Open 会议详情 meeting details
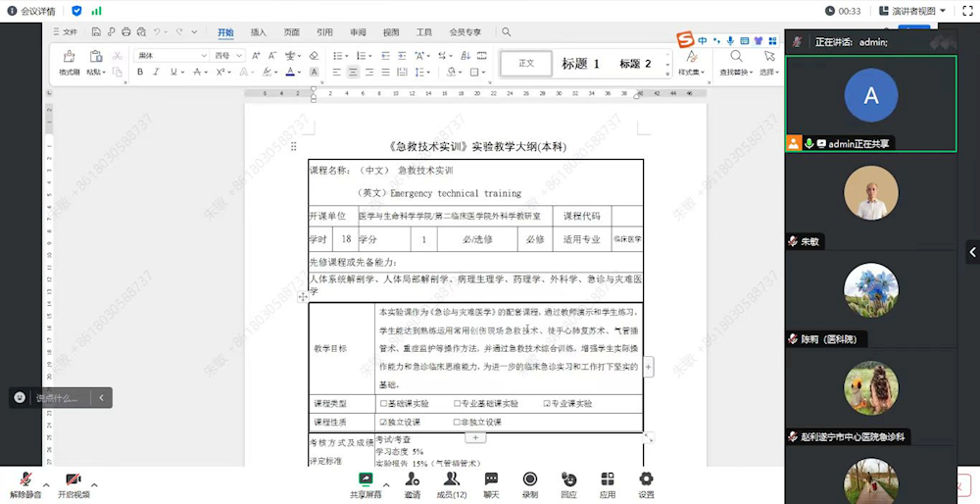Viewport: 980px width, 504px height. tap(31, 11)
